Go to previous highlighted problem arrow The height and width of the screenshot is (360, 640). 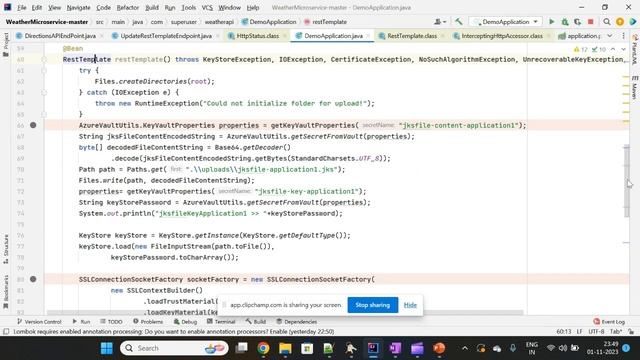click(613, 49)
